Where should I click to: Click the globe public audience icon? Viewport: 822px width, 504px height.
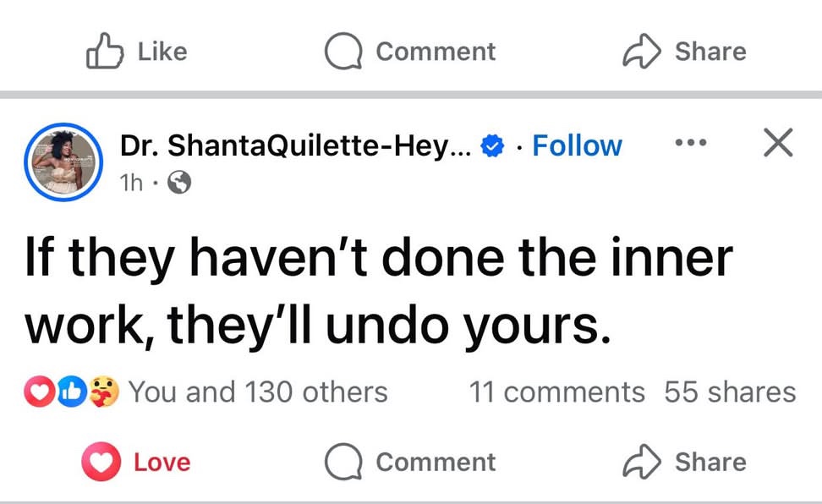point(178,183)
